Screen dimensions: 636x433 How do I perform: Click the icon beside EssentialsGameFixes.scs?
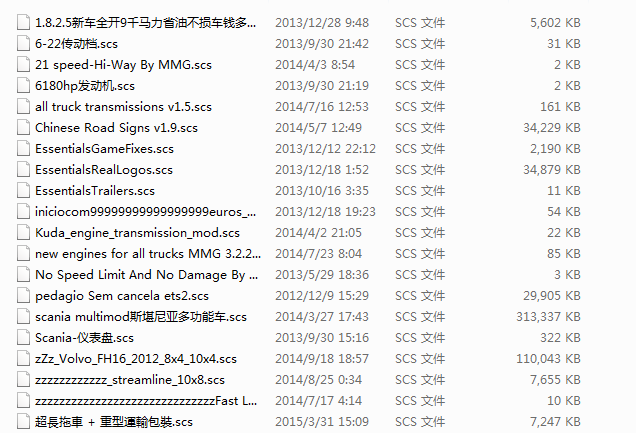24,148
